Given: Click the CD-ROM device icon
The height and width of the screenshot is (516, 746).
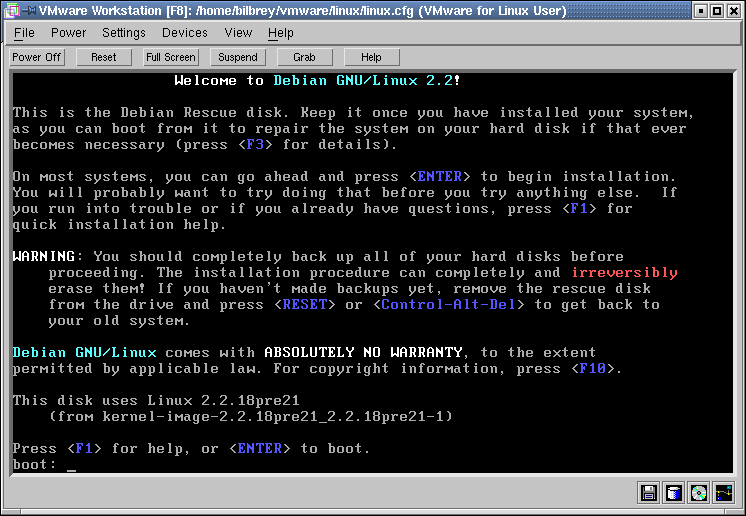Looking at the screenshot, I should pyautogui.click(x=699, y=492).
